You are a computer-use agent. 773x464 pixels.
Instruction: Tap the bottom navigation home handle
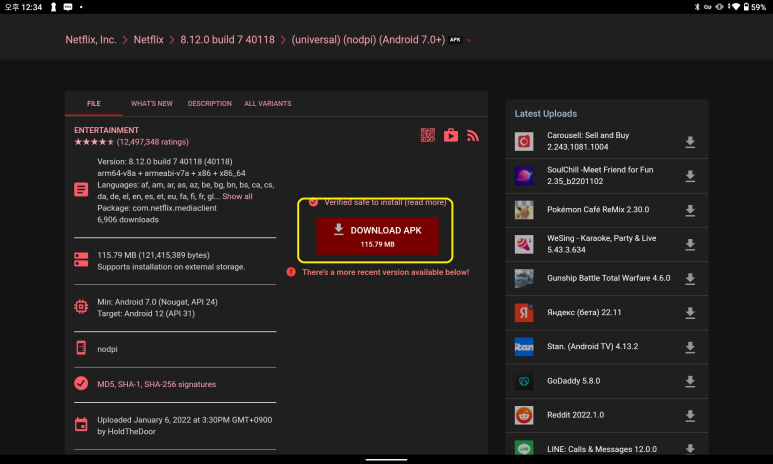pos(386,460)
